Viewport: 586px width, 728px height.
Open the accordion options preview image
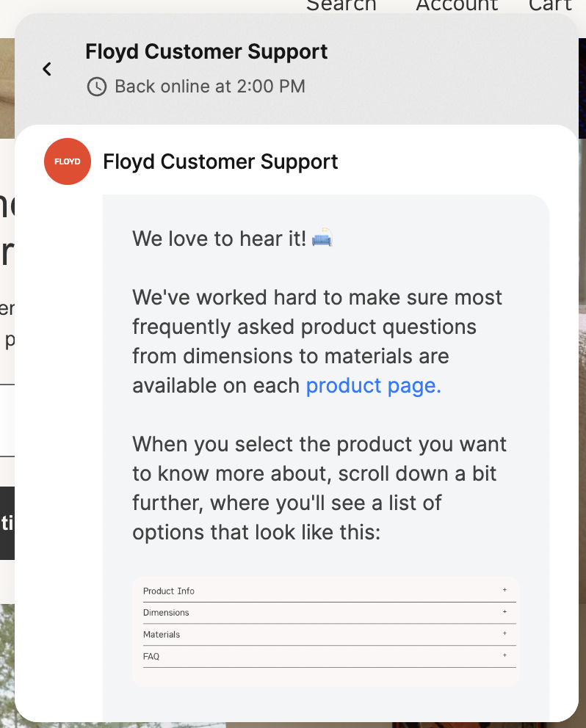tap(326, 631)
